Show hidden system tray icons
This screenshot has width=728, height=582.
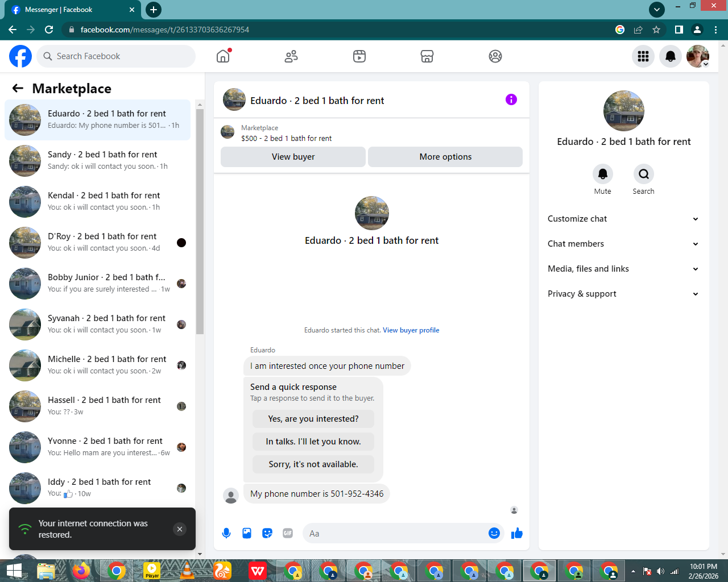[633, 571]
